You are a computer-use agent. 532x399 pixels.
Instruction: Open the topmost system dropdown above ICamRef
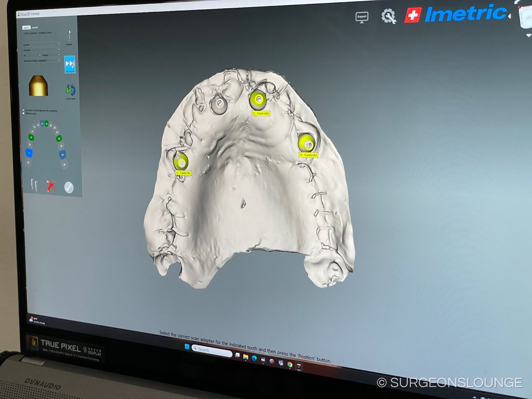click(x=41, y=45)
